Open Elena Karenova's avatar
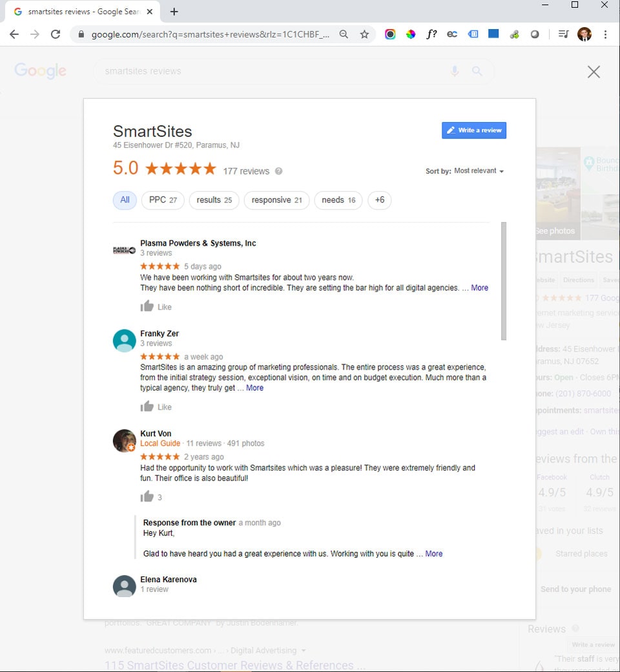This screenshot has height=672, width=620. 124,586
